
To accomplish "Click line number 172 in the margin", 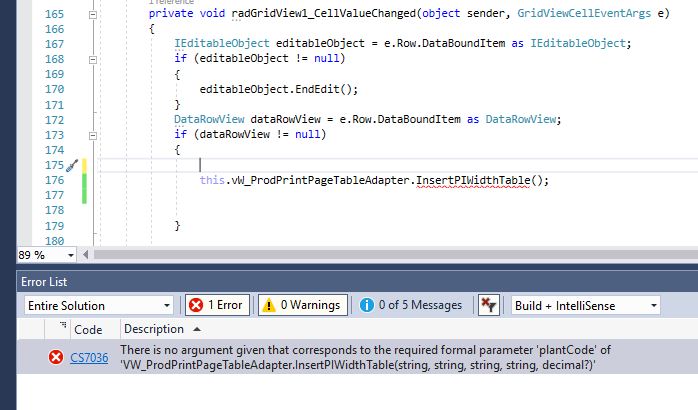I will 54,120.
